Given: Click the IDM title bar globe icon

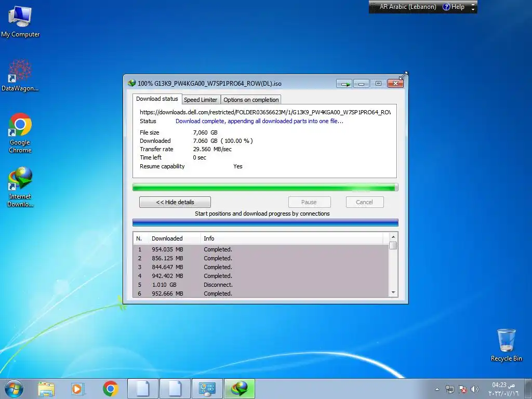Looking at the screenshot, I should (x=131, y=83).
